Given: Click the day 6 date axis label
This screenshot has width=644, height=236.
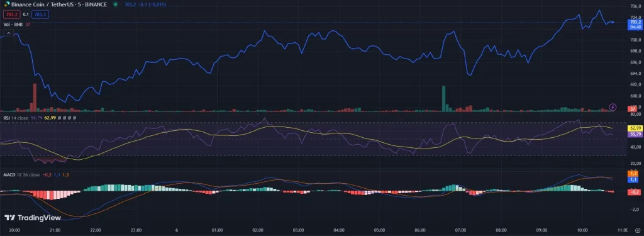Looking at the screenshot, I should point(177,230).
